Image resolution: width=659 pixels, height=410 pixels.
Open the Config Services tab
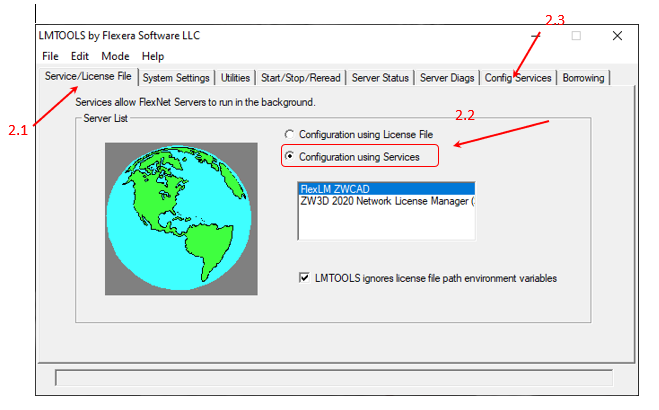click(518, 78)
